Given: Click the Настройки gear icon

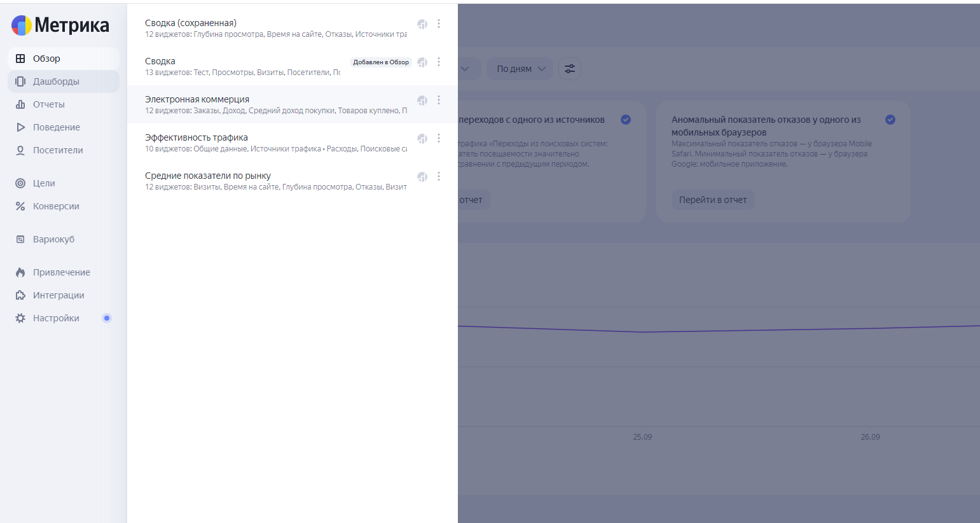Looking at the screenshot, I should (x=20, y=318).
